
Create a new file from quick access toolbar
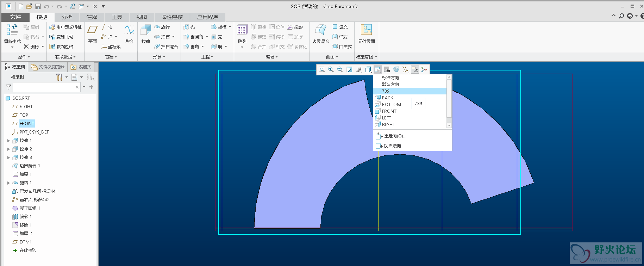(x=21, y=6)
